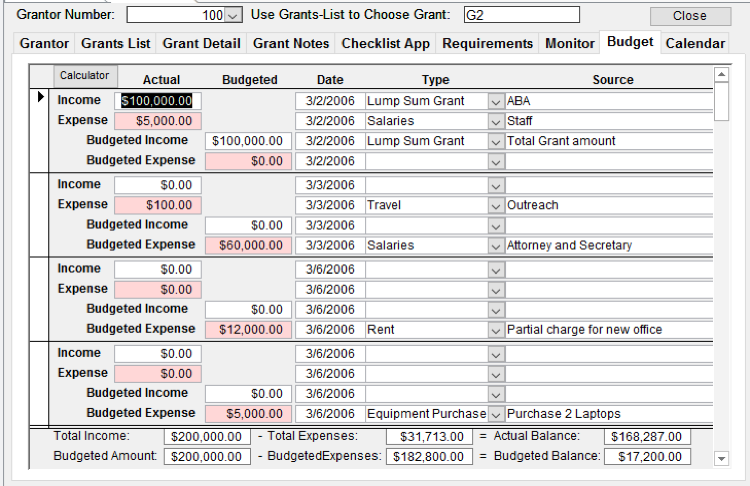Go to the Checklist App tab

coord(386,44)
